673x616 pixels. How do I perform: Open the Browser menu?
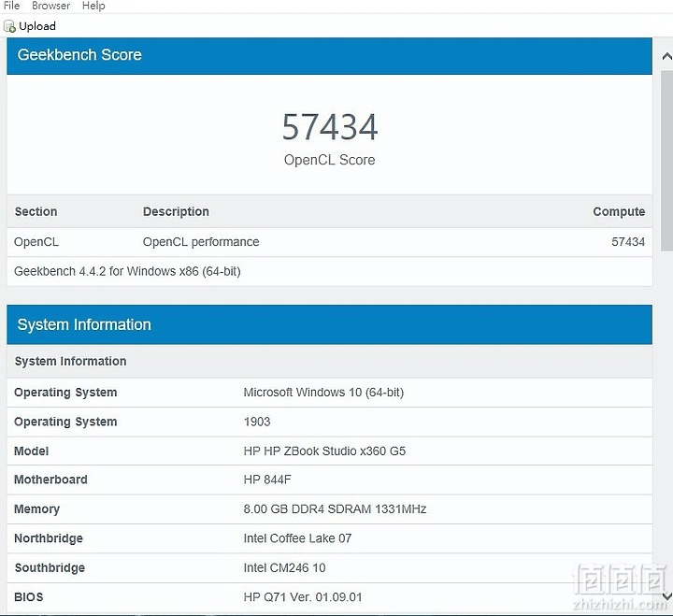(50, 6)
